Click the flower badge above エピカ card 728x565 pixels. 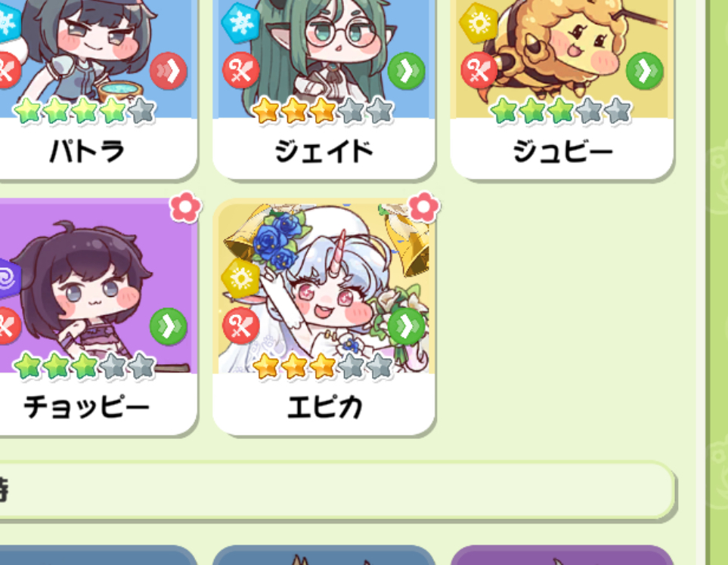[423, 206]
